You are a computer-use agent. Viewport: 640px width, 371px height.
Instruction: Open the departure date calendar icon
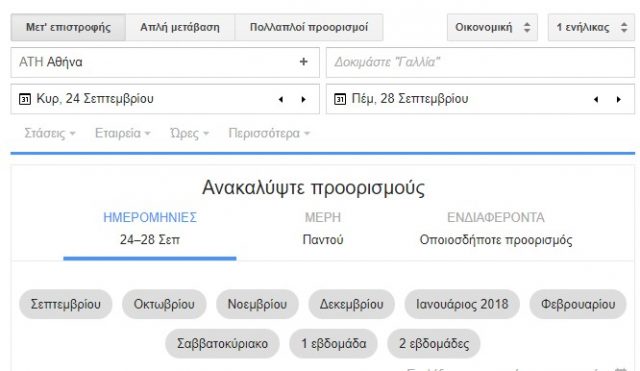click(x=25, y=99)
